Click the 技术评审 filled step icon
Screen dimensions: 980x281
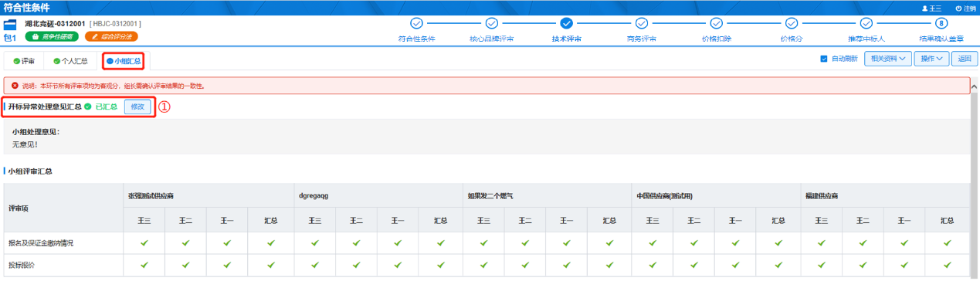(567, 24)
